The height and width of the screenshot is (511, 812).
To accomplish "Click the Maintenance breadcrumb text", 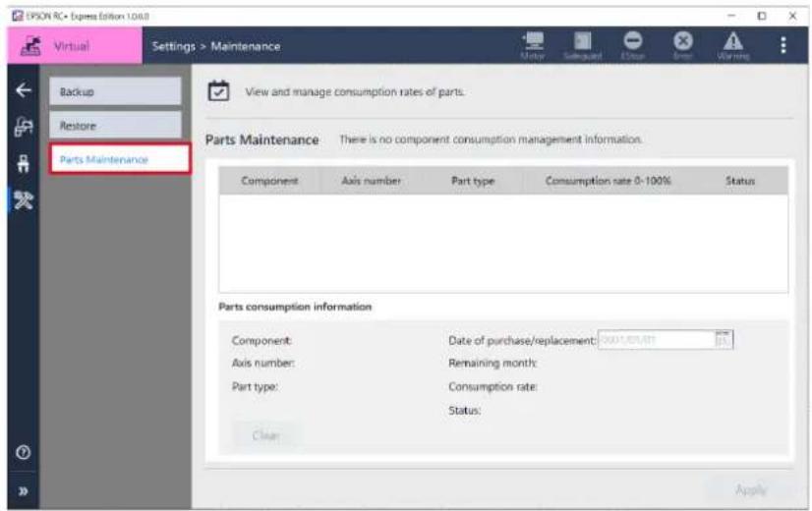I will 246,46.
